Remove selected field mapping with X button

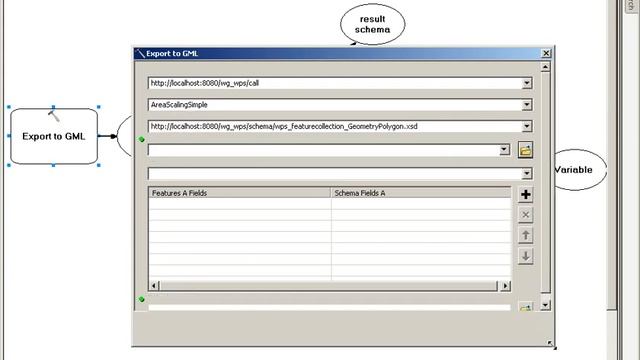coord(525,215)
